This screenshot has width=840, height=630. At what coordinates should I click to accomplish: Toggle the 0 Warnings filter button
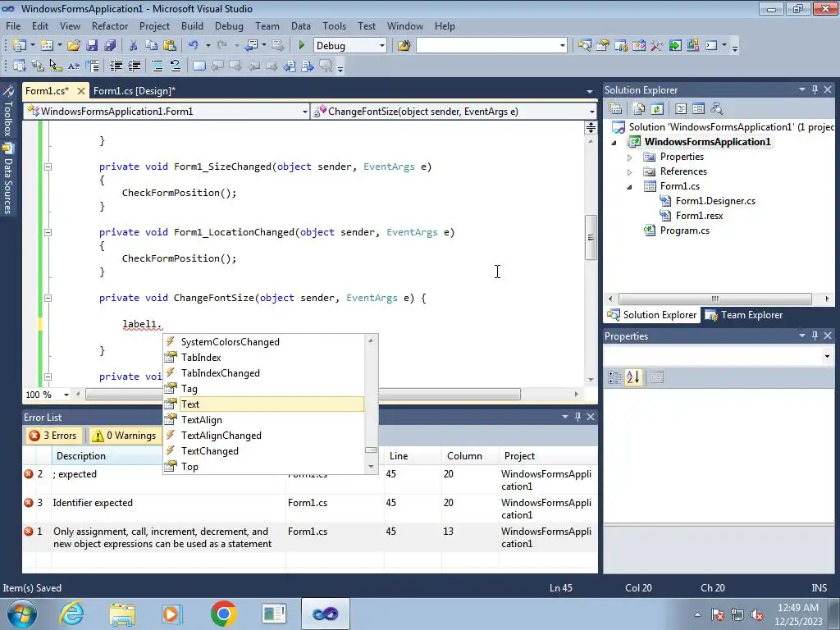pyautogui.click(x=125, y=436)
